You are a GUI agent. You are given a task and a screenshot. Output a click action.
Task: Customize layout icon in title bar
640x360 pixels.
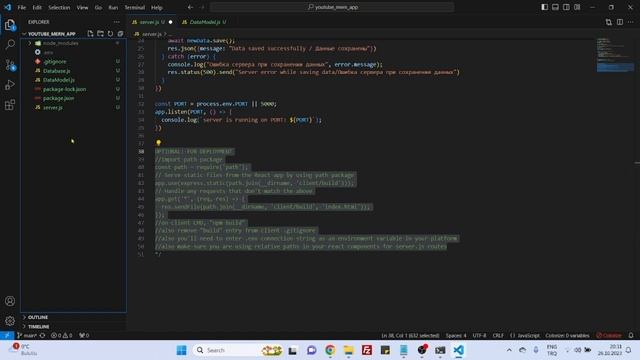[x=577, y=7]
